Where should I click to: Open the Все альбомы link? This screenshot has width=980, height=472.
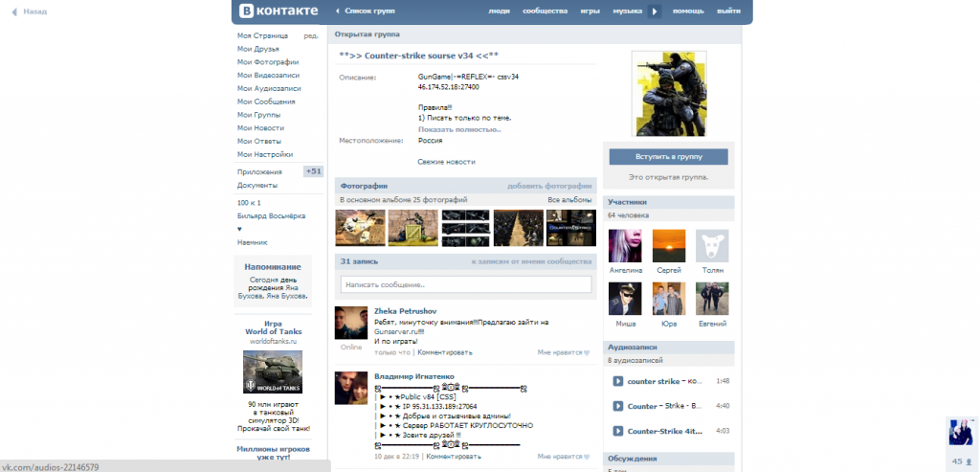pyautogui.click(x=569, y=200)
